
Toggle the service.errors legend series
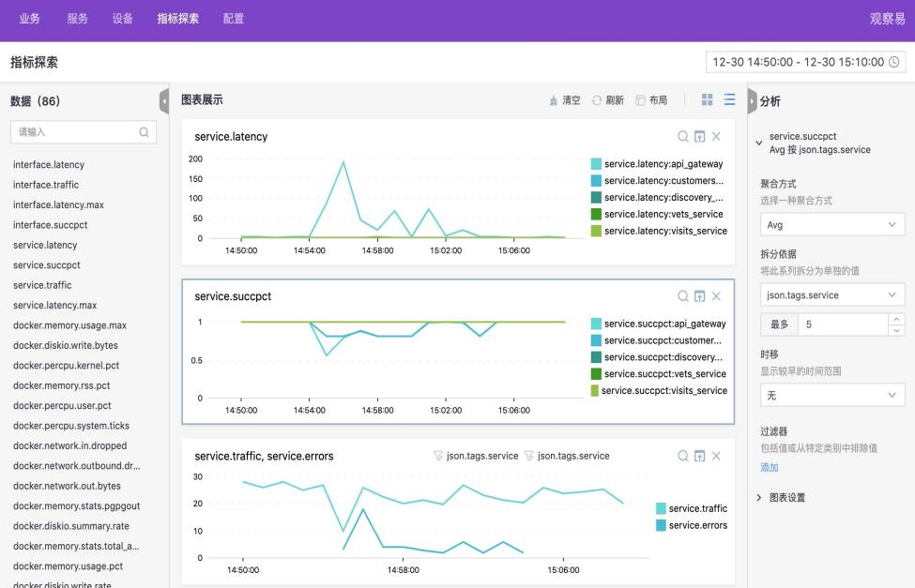[692, 525]
